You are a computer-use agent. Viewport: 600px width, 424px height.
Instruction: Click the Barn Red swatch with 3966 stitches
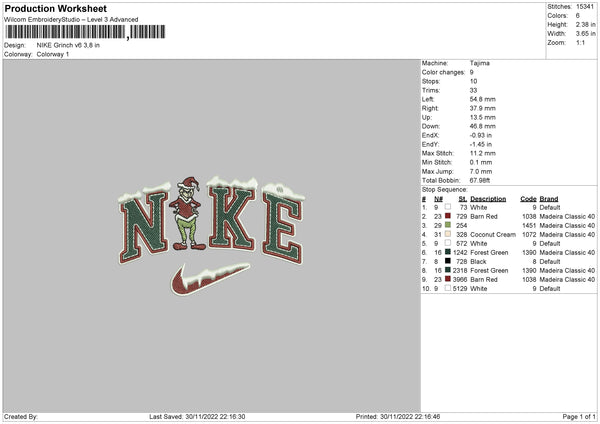tap(448, 279)
